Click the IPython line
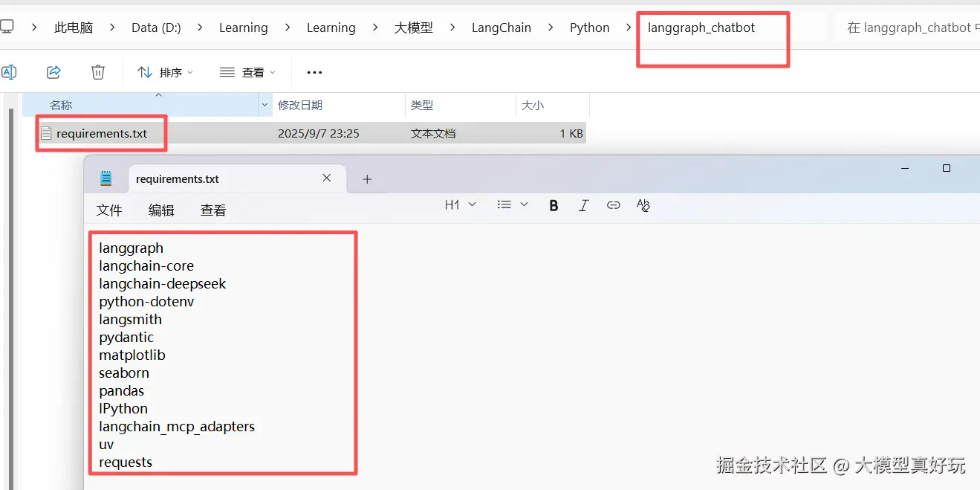The height and width of the screenshot is (490, 980). tap(123, 409)
